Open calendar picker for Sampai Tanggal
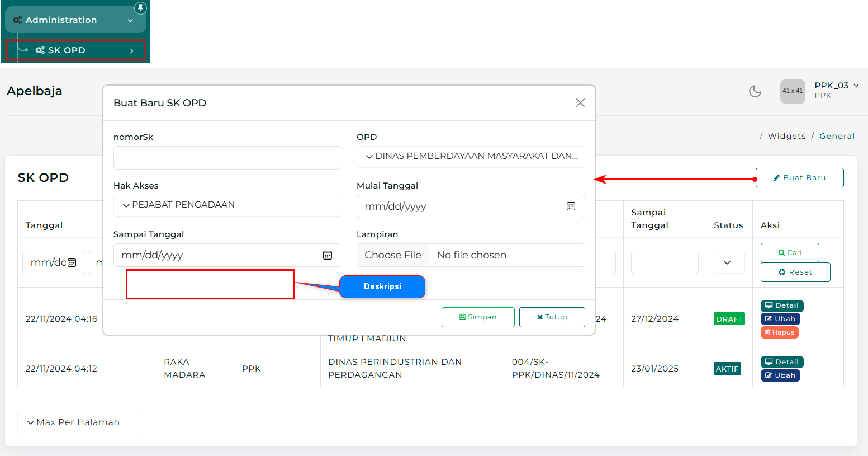The height and width of the screenshot is (456, 868). click(x=328, y=255)
